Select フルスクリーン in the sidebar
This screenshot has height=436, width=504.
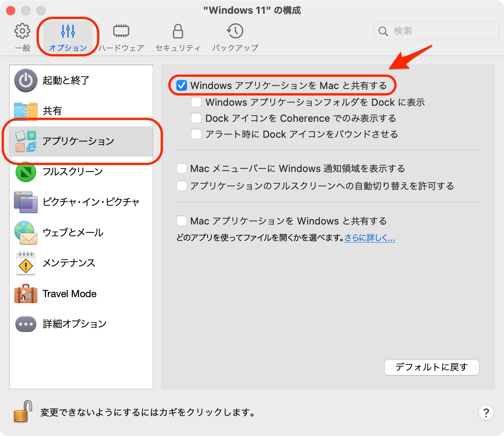tap(81, 172)
